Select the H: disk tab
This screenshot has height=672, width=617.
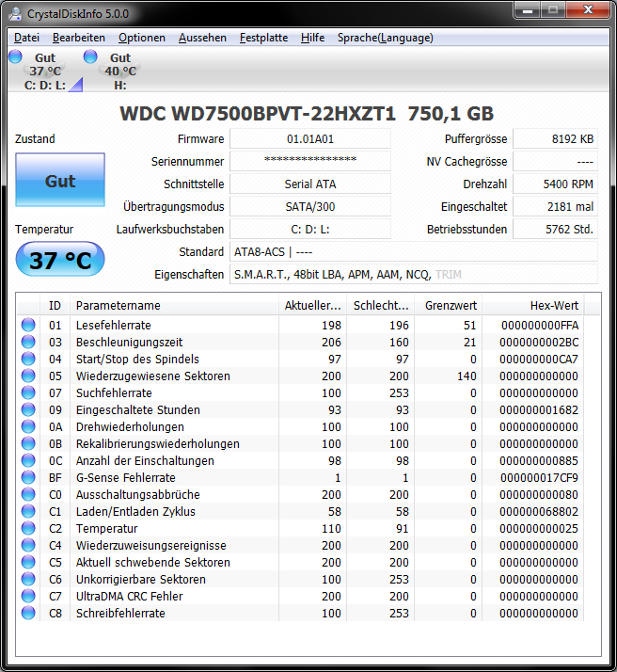point(120,71)
